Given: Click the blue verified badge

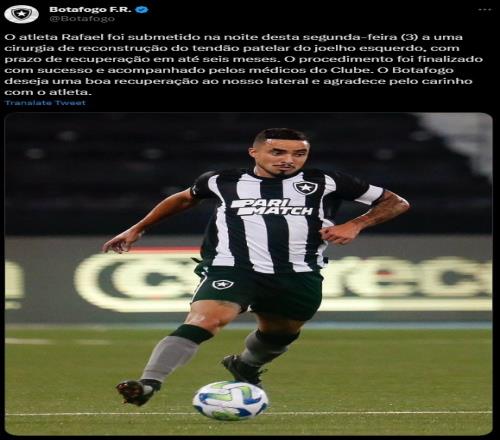Looking at the screenshot, I should point(144,10).
